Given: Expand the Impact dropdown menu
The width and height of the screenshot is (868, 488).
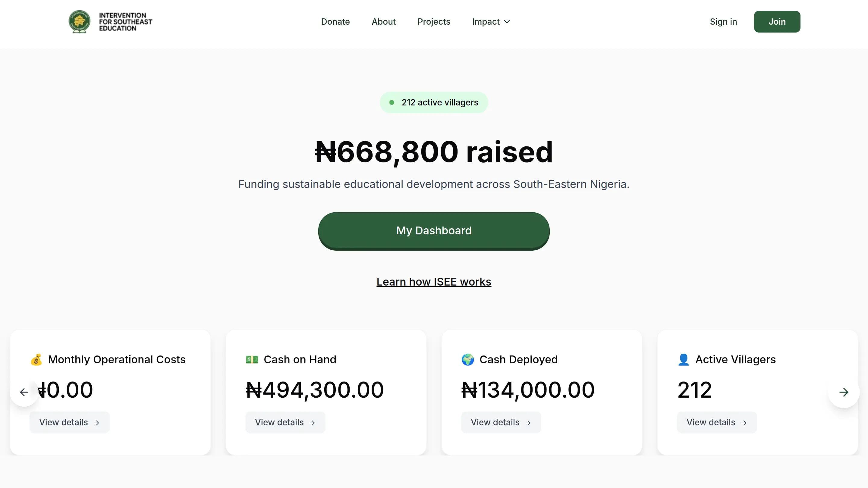Looking at the screenshot, I should (x=491, y=22).
